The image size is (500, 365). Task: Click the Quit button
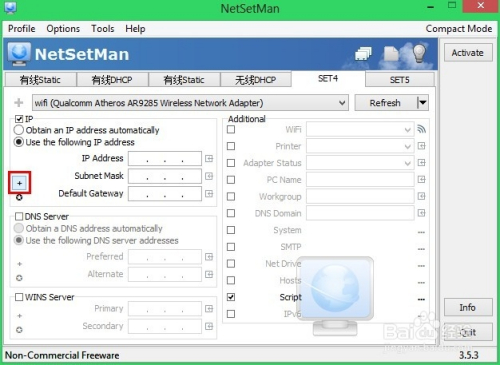[x=468, y=332]
